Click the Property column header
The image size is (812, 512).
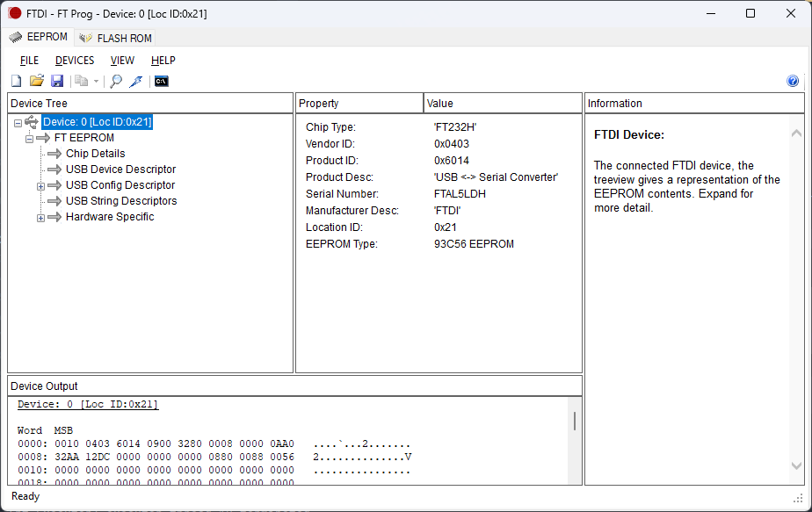tap(359, 103)
